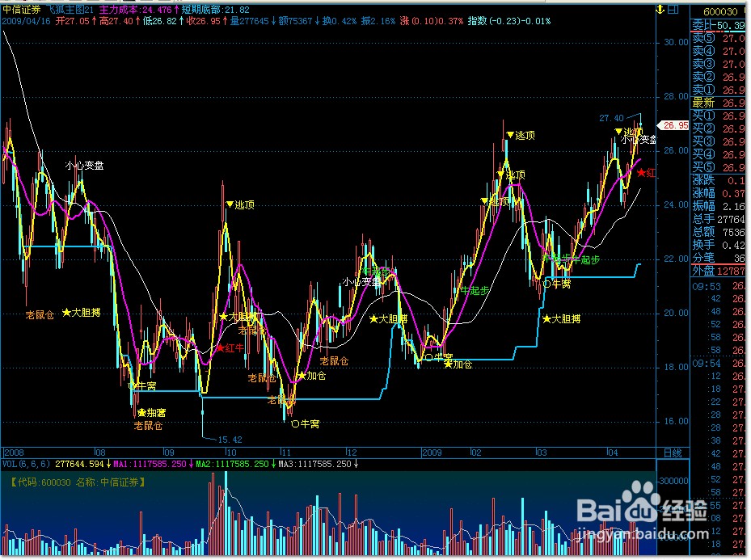This screenshot has width=751, height=560.
Task: Click the 中信证券 stock name title
Action: (22, 10)
